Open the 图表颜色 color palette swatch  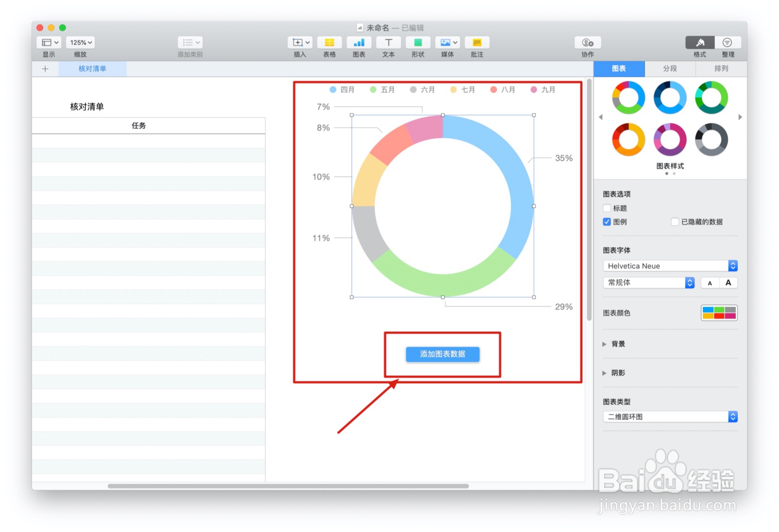(x=719, y=313)
